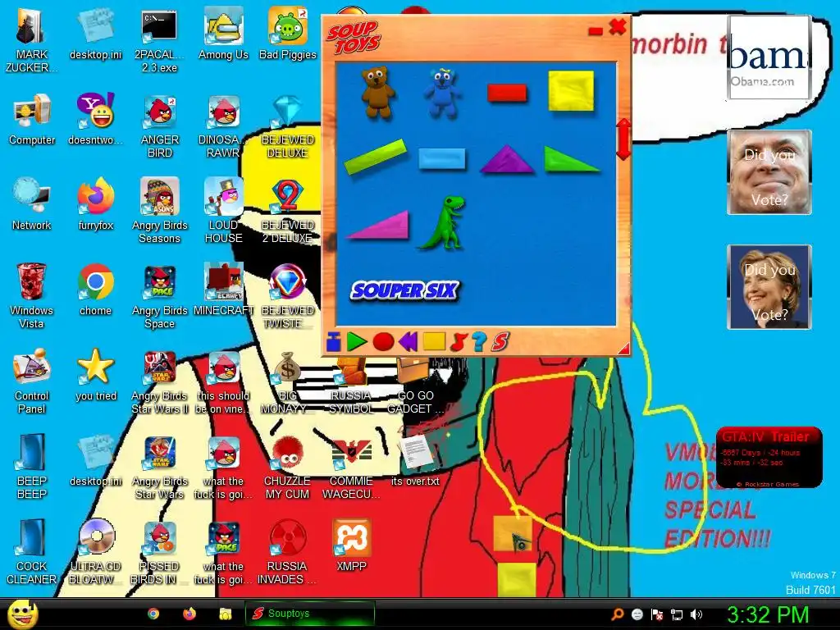Open help with blue question mark icon
Viewport: 840px width, 630px height.
point(479,341)
